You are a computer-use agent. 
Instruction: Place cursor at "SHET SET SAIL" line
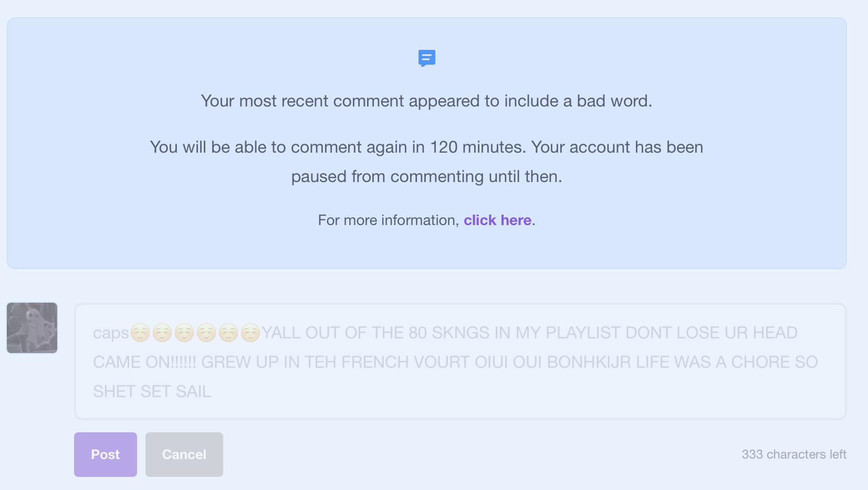tap(152, 391)
